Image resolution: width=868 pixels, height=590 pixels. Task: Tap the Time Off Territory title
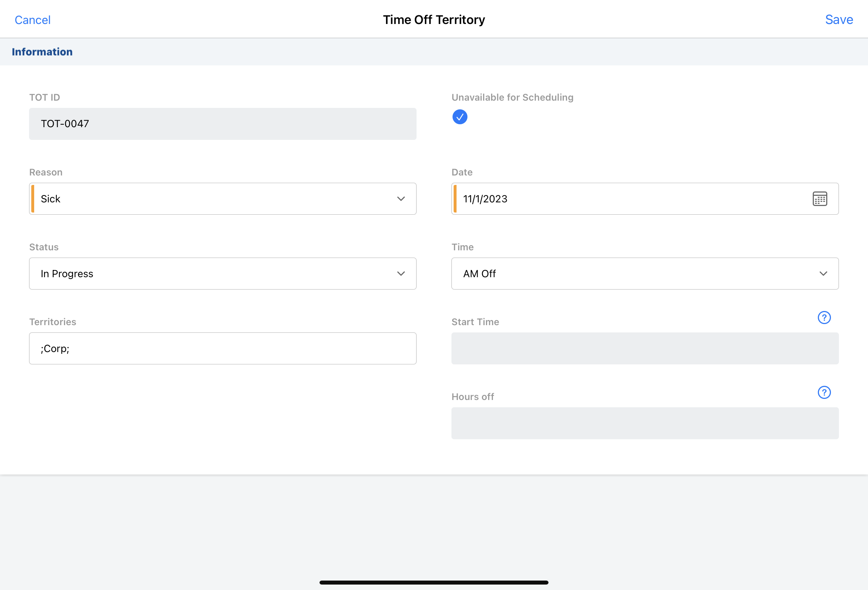[x=434, y=19]
